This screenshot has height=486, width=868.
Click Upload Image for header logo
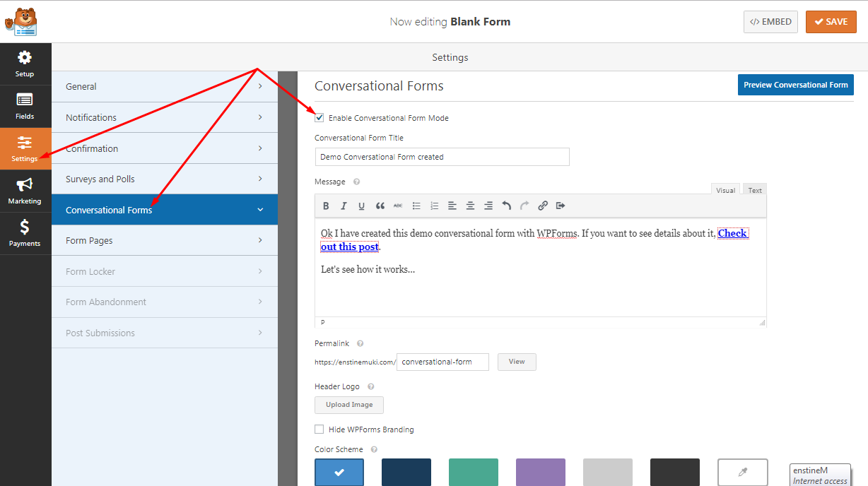(x=349, y=405)
